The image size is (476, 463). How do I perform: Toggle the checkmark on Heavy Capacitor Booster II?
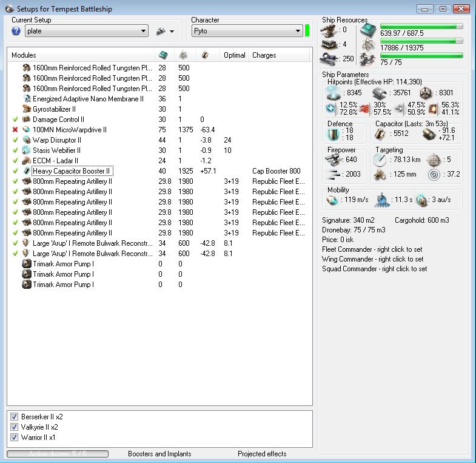coord(15,171)
